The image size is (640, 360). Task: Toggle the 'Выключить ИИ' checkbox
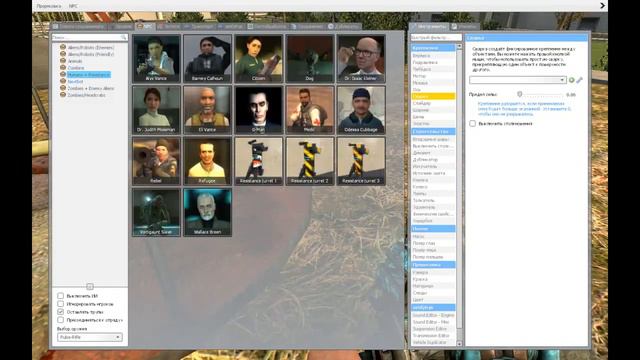[60, 296]
